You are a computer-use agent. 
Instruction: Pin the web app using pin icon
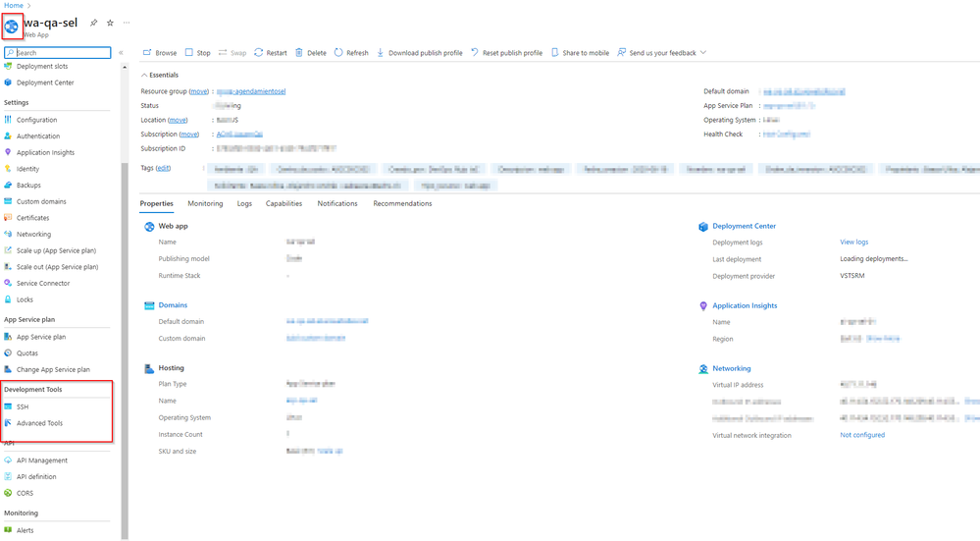pos(94,23)
